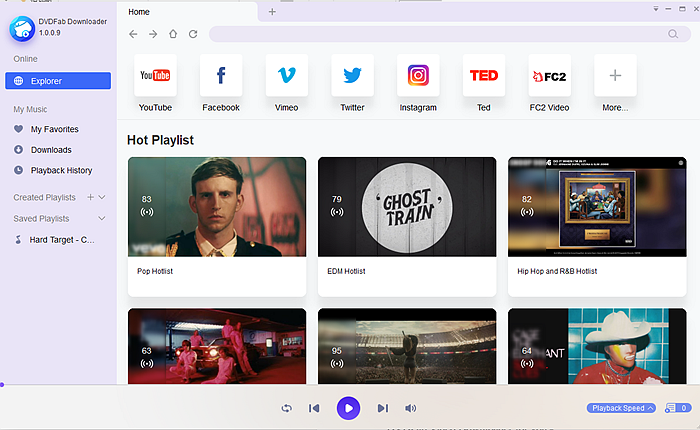Open the Facebook site shortcut
Image resolution: width=700 pixels, height=430 pixels.
(221, 76)
